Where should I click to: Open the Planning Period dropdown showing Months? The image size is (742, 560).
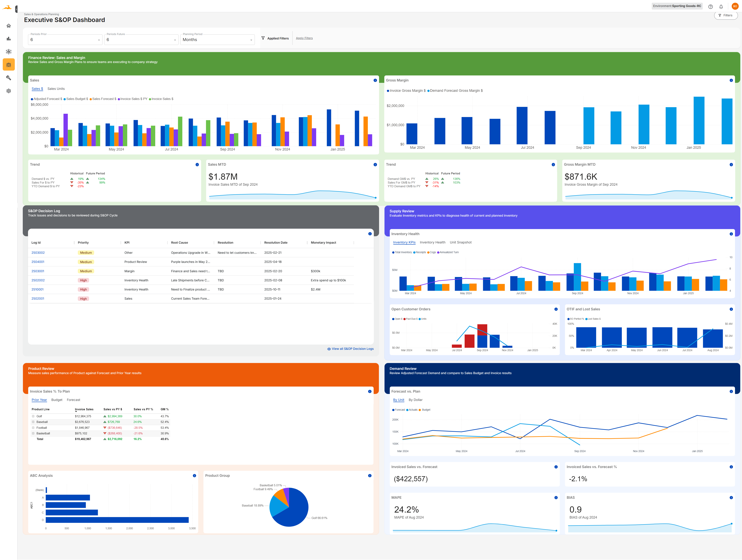(x=217, y=39)
